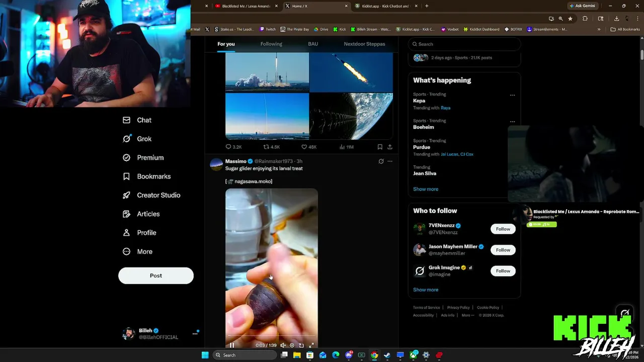Screen dimensions: 644x362
Task: Open Premium from the X sidebar
Action: coord(143,157)
